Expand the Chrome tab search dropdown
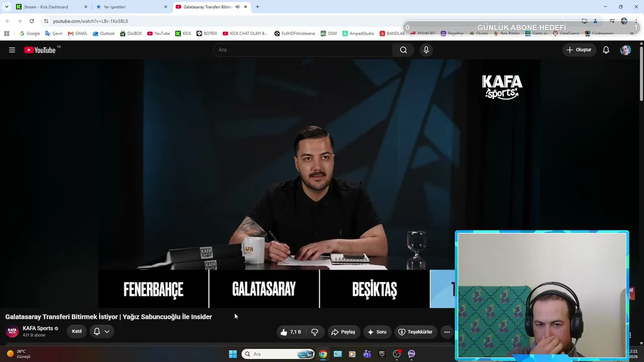 point(7,7)
